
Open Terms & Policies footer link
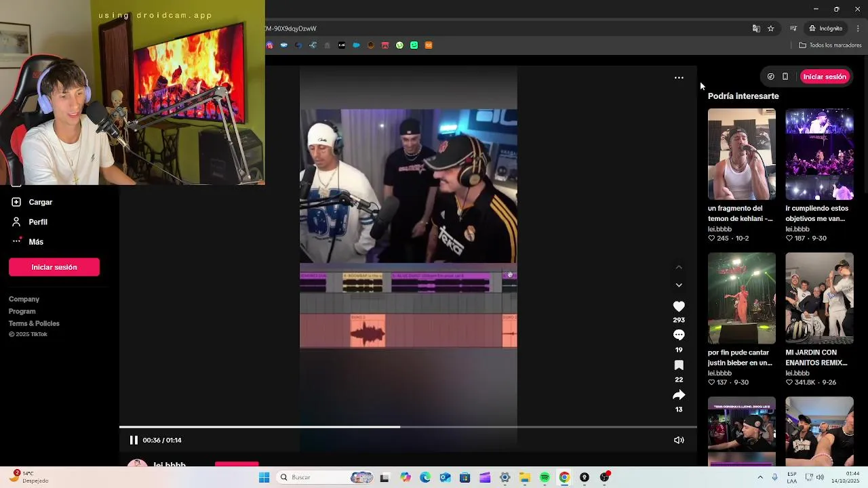(x=34, y=323)
